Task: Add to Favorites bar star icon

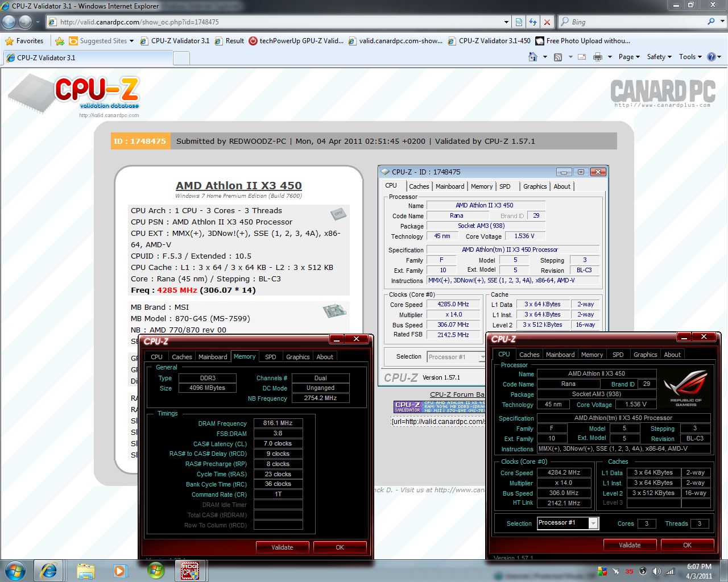Action: [x=59, y=41]
